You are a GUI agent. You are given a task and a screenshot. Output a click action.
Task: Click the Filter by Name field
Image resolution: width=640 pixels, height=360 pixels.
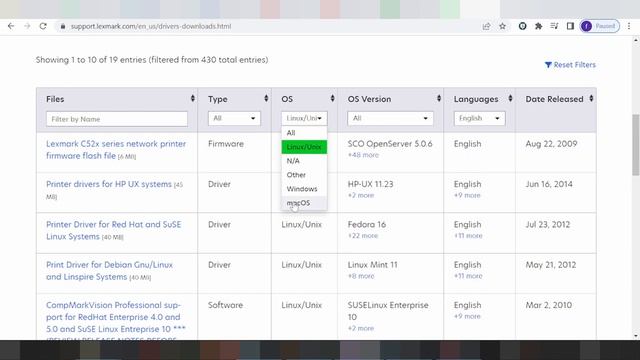pos(117,119)
